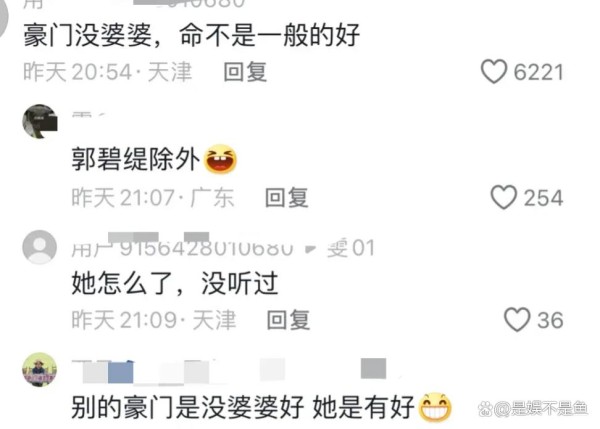600x429 pixels.
Task: Click the blurred username of last commenter
Action: [230, 371]
